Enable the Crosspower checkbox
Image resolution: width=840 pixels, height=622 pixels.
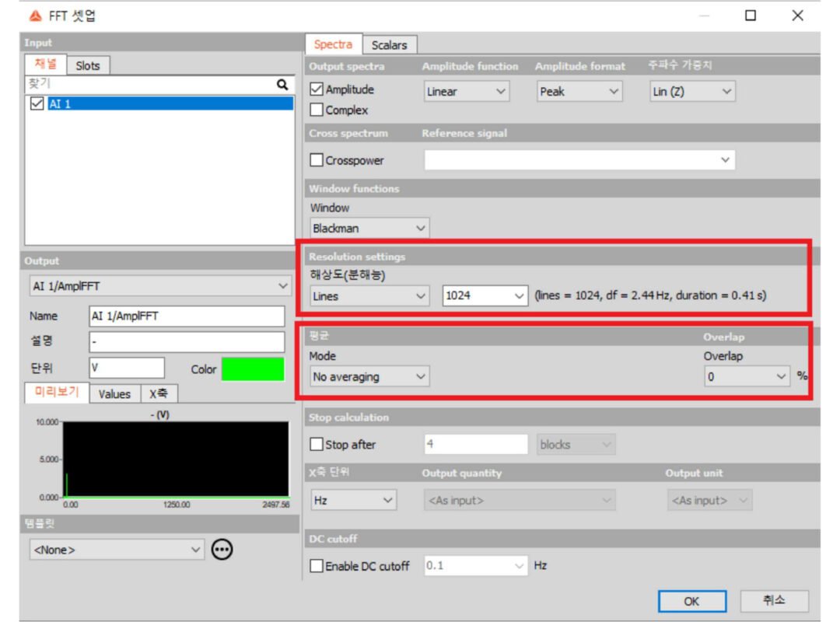[317, 159]
